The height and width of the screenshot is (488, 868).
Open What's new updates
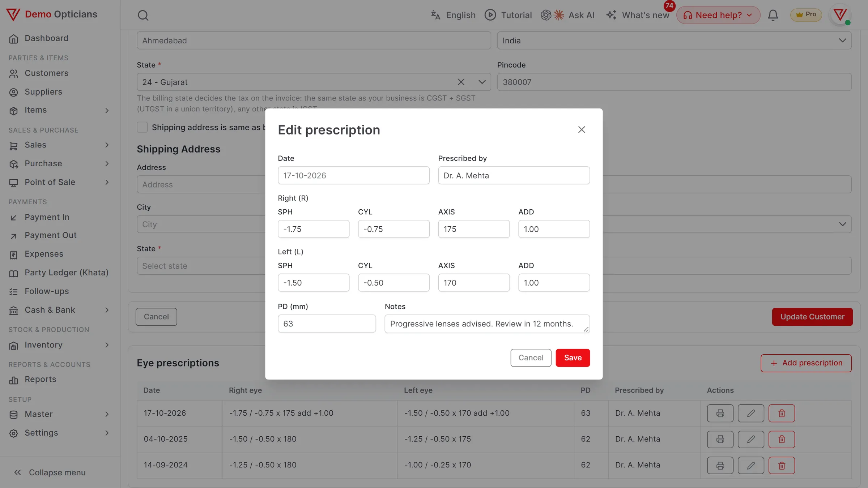pyautogui.click(x=638, y=15)
